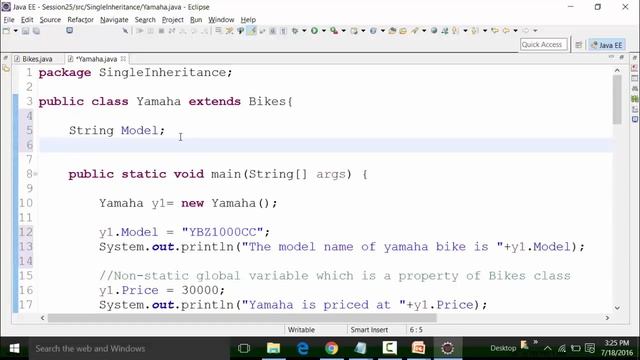640x360 pixels.
Task: Click cursor position '6 : 5' in status bar
Action: click(416, 330)
